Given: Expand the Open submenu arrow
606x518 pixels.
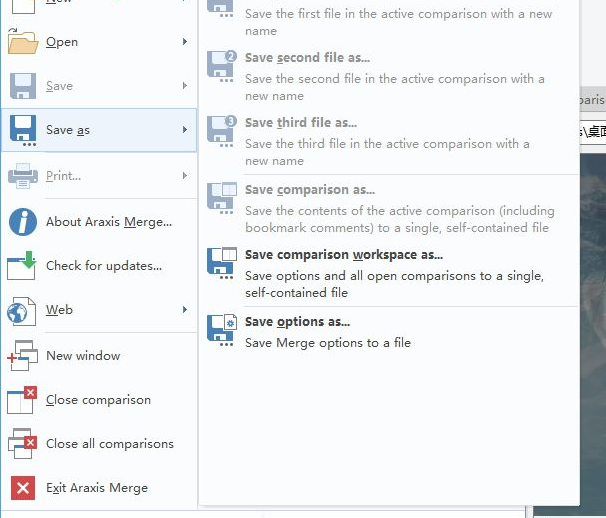Looking at the screenshot, I should tap(185, 41).
